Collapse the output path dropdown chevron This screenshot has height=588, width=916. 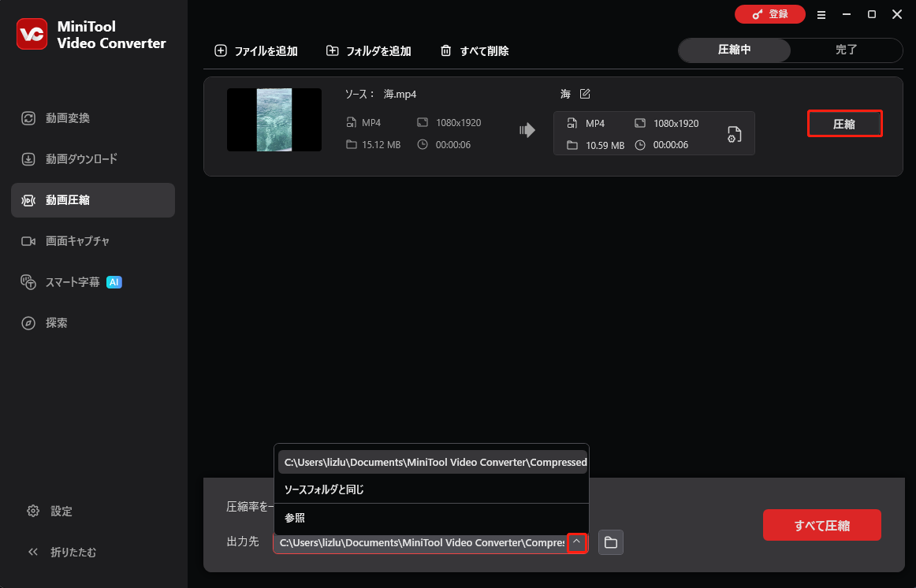[576, 542]
